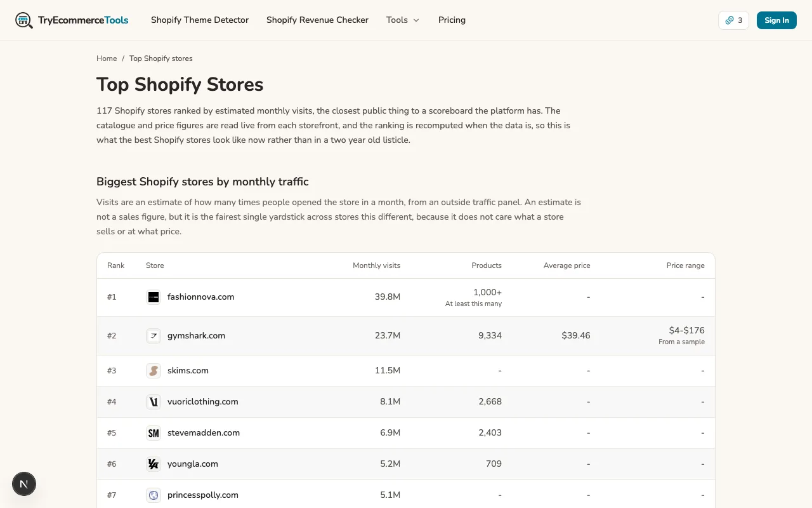Click the 'From a sample' note

pos(681,342)
